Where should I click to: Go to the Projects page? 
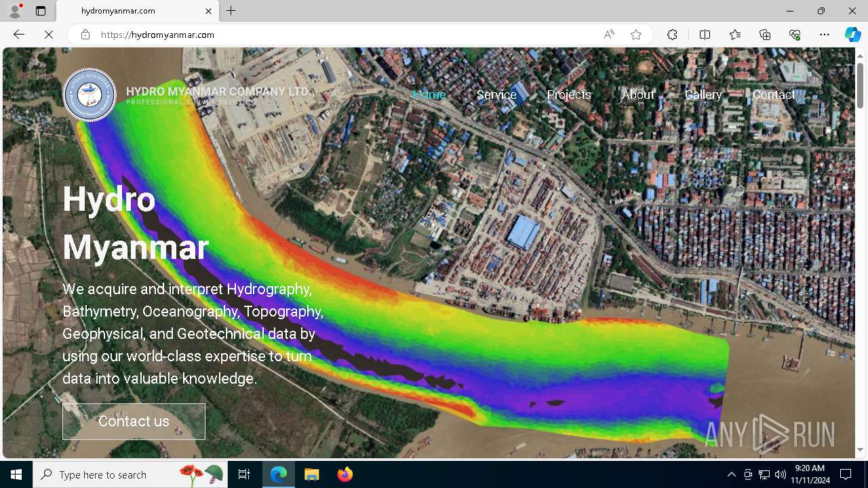569,95
